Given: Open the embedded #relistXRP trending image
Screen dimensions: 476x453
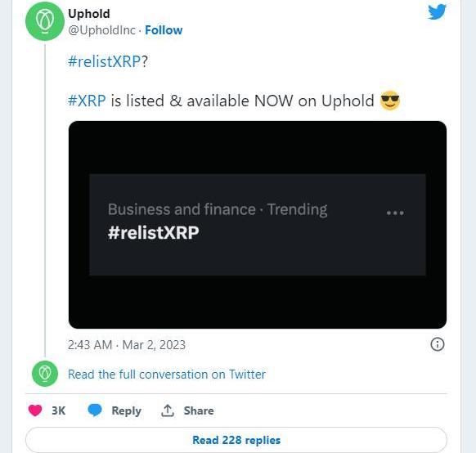Looking at the screenshot, I should (x=258, y=225).
